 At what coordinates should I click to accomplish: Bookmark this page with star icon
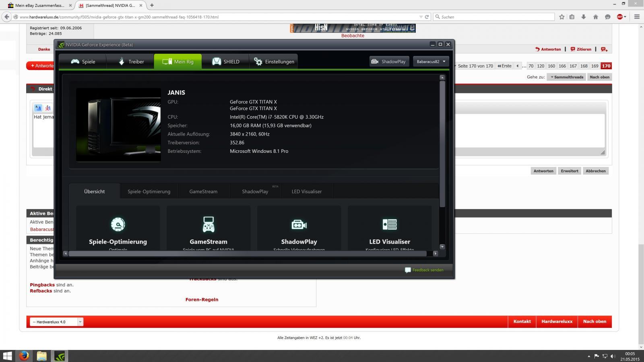[x=562, y=17]
